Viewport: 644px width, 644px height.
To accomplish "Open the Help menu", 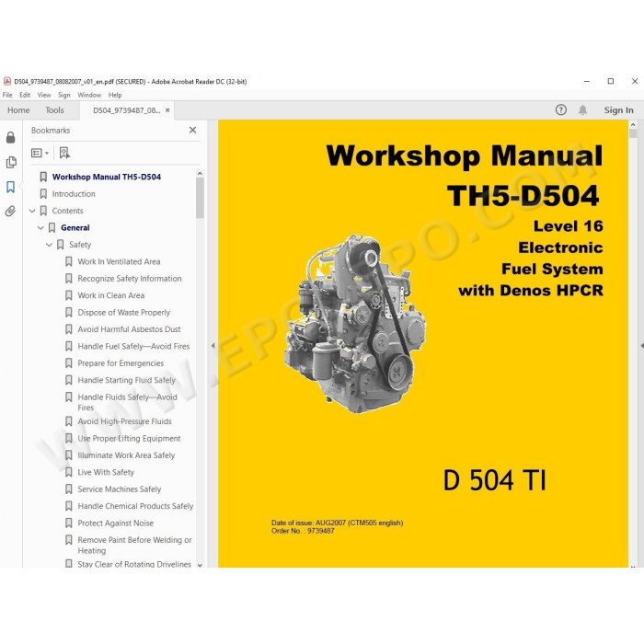I will click(115, 95).
